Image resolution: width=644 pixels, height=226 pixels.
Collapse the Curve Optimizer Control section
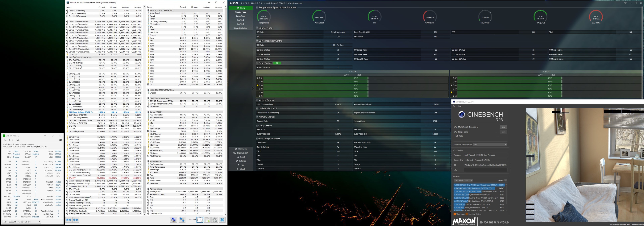pyautogui.click(x=257, y=41)
